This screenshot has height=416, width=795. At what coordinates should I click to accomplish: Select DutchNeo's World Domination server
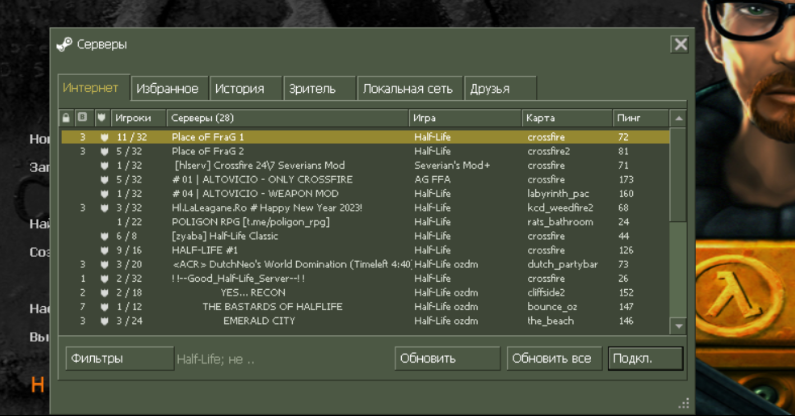365,264
